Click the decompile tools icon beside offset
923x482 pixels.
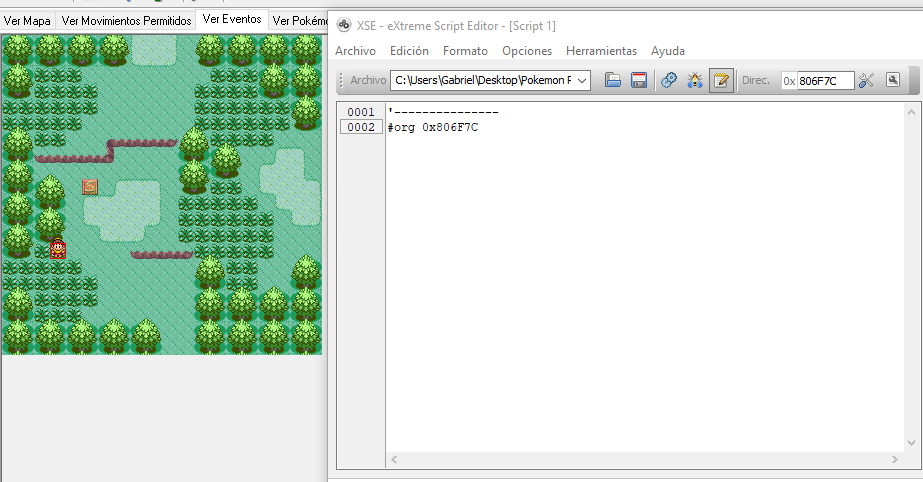866,80
